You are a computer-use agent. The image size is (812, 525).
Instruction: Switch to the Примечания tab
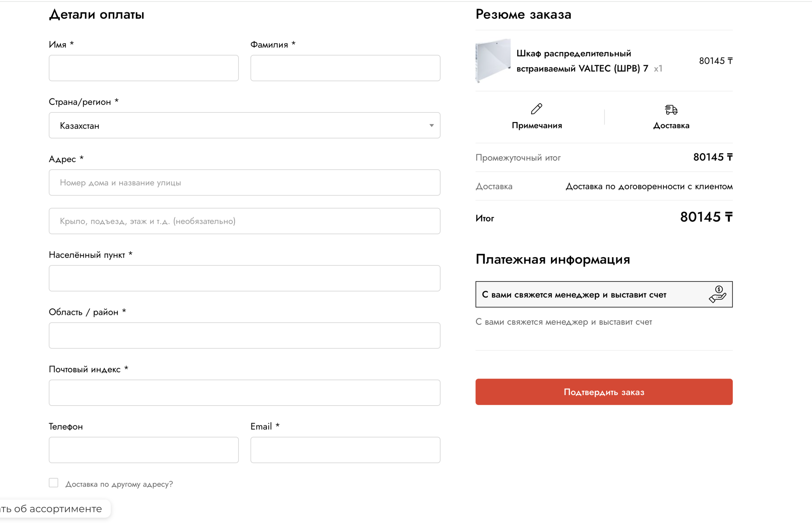(x=537, y=125)
